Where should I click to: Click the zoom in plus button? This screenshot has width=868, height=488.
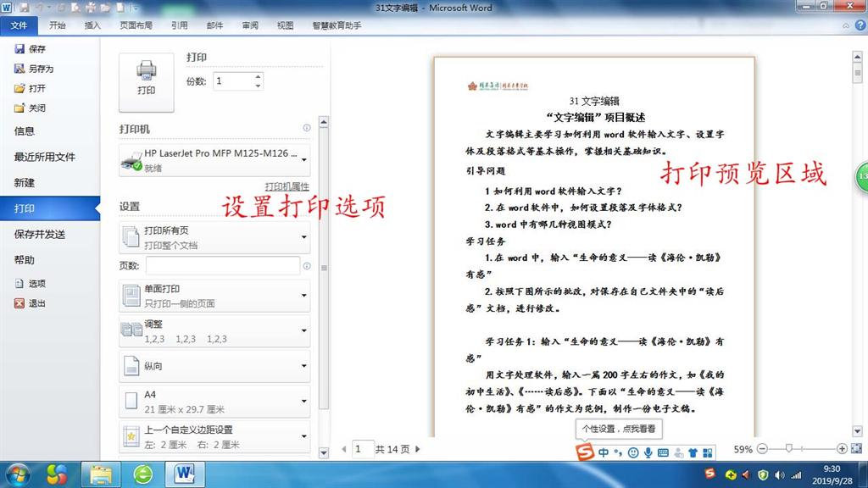click(x=842, y=448)
